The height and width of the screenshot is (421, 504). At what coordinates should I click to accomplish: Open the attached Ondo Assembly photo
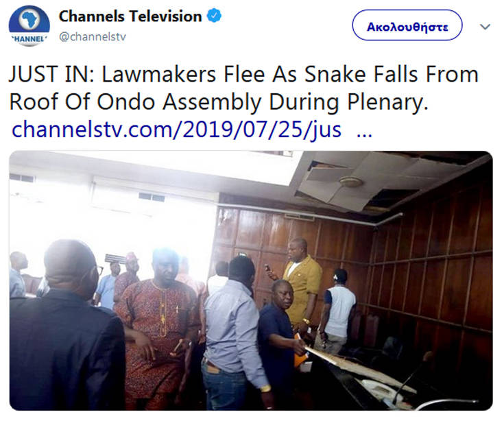pyautogui.click(x=251, y=280)
